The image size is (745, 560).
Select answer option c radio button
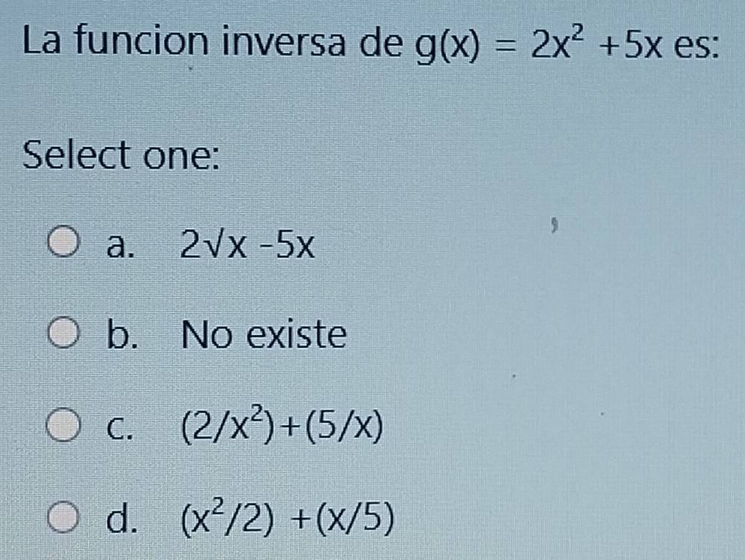(x=64, y=424)
